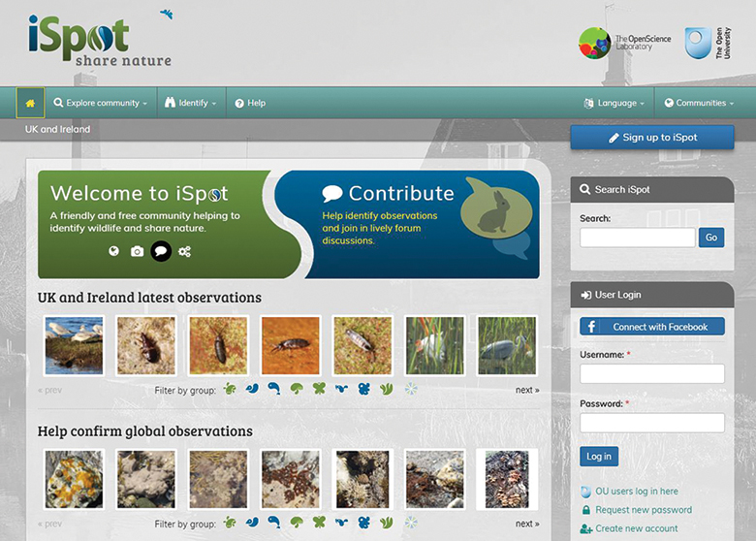The width and height of the screenshot is (756, 541).
Task: Expand the Explore community dropdown
Action: pos(101,103)
